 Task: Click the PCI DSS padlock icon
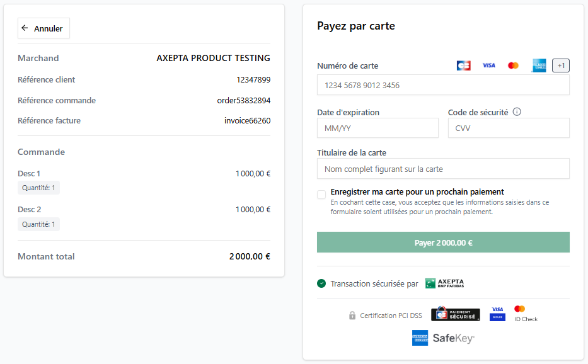[x=352, y=316]
